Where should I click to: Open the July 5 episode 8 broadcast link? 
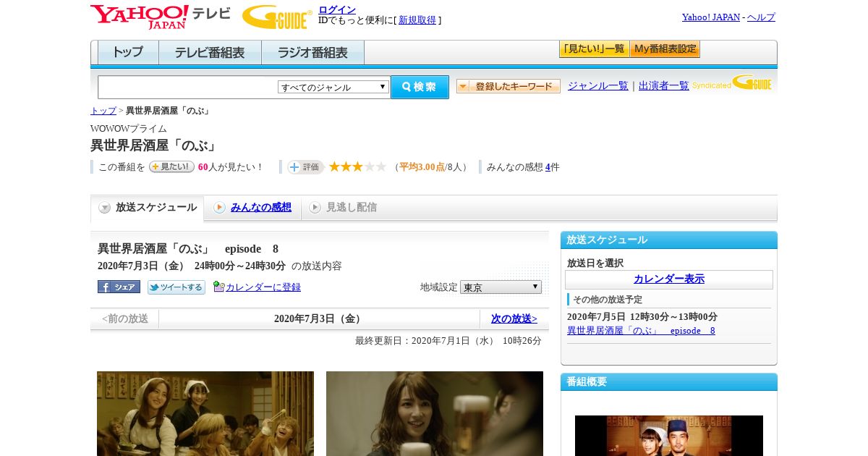(641, 331)
